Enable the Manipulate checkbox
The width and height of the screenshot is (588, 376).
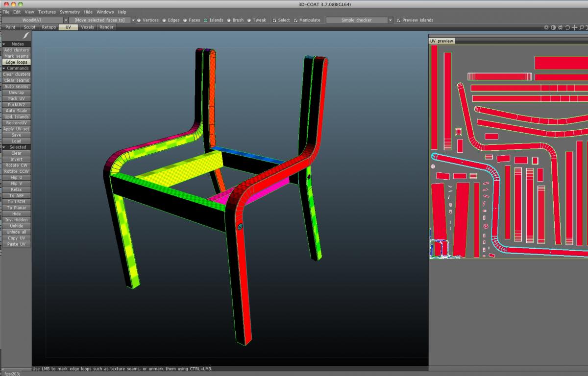tap(295, 20)
